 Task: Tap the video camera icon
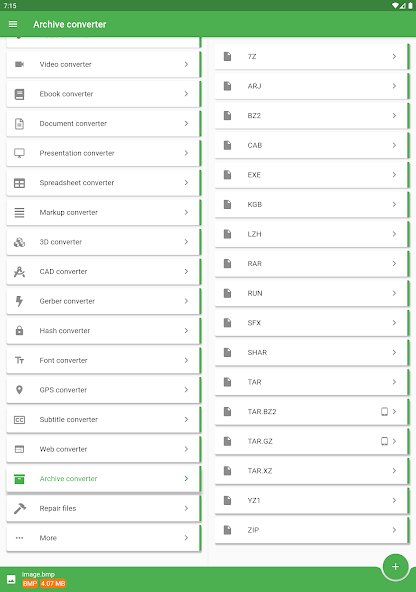pyautogui.click(x=19, y=64)
